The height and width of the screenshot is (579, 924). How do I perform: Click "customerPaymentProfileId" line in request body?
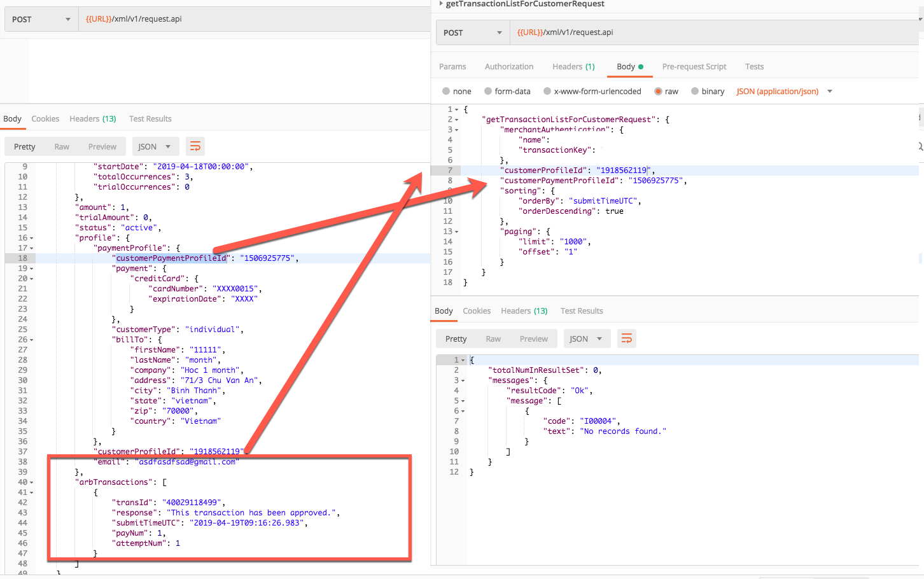(594, 181)
